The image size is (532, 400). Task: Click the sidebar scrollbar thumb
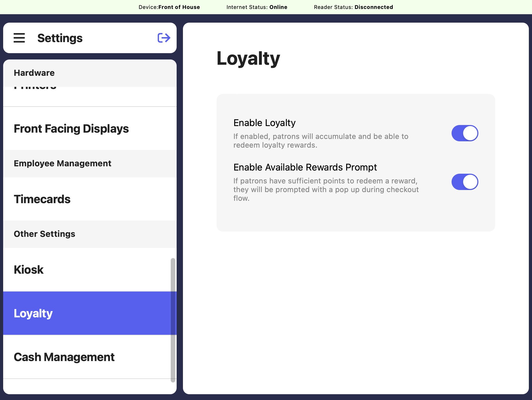173,320
